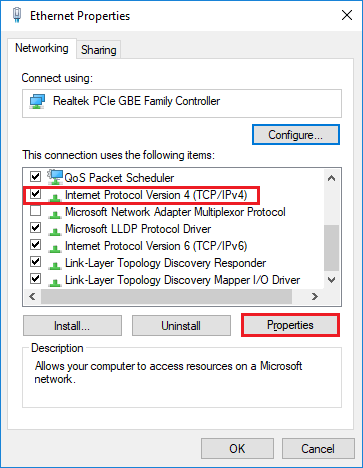
Task: Switch to the Sharing tab
Action: [x=99, y=50]
